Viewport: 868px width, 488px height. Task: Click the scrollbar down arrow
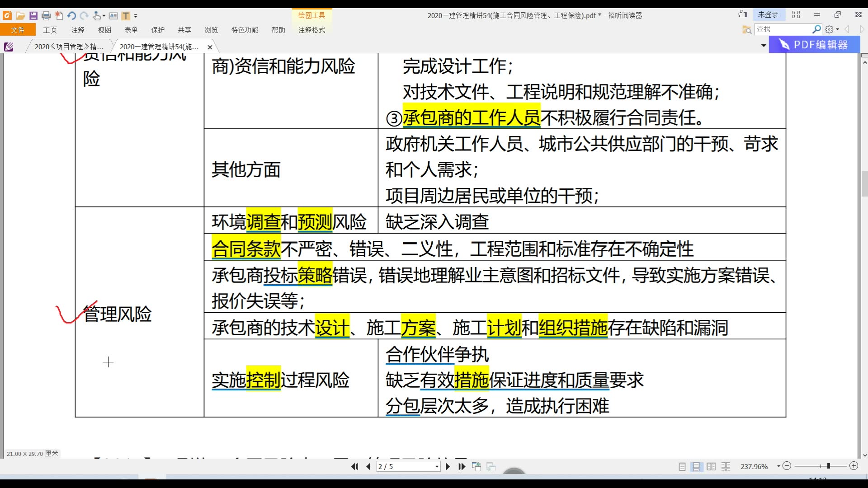[864, 455]
